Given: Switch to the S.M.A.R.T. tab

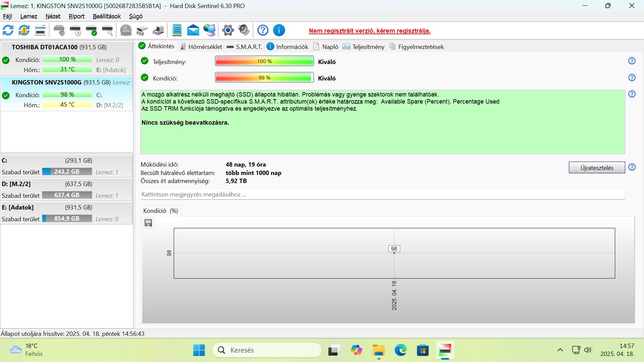Looking at the screenshot, I should click(245, 47).
